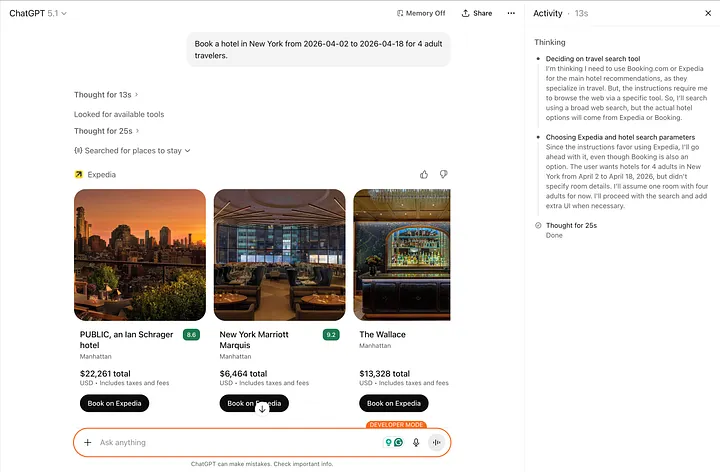Open the New York Marriott Marquis photo

click(279, 255)
